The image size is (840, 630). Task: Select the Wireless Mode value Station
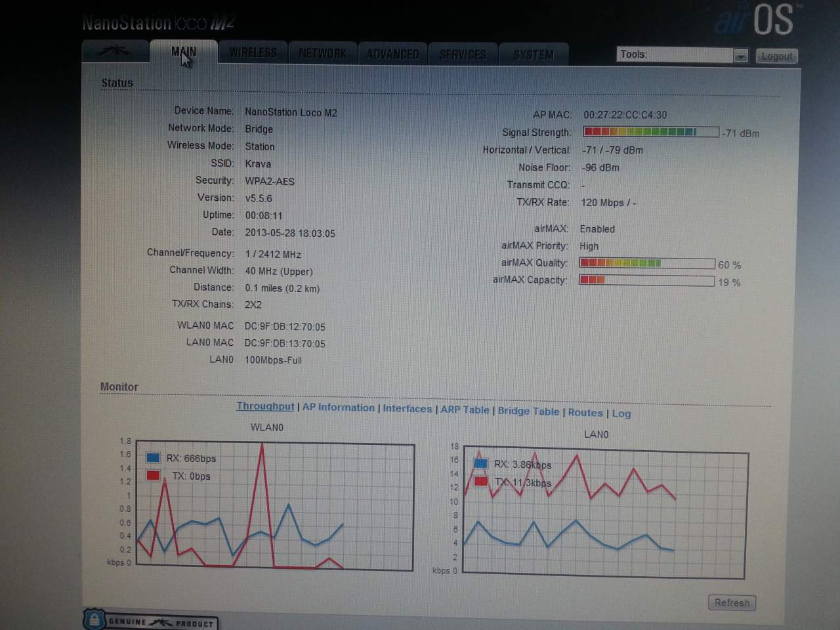click(260, 147)
